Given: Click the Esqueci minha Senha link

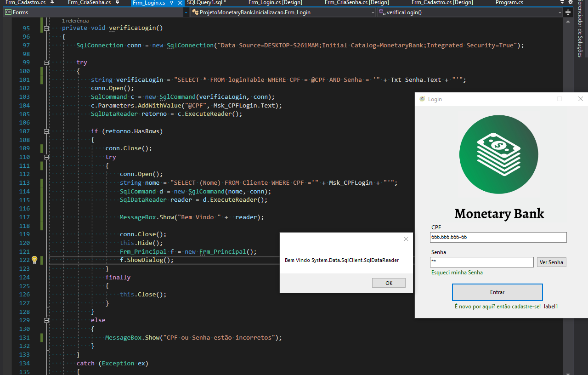Looking at the screenshot, I should (x=457, y=273).
